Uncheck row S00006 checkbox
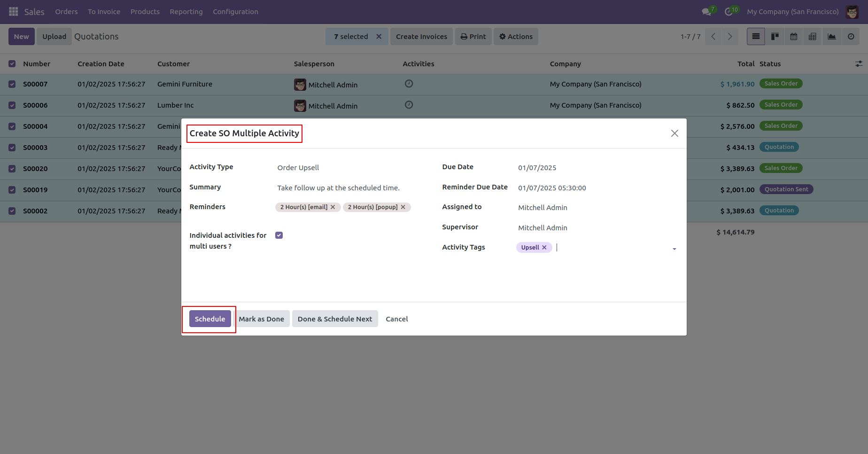This screenshot has width=868, height=454. pos(12,105)
